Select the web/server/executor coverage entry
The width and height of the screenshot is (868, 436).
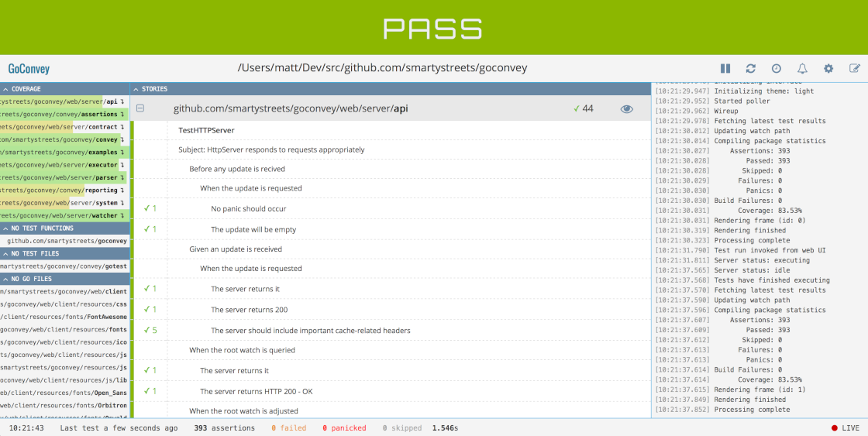[x=59, y=165]
